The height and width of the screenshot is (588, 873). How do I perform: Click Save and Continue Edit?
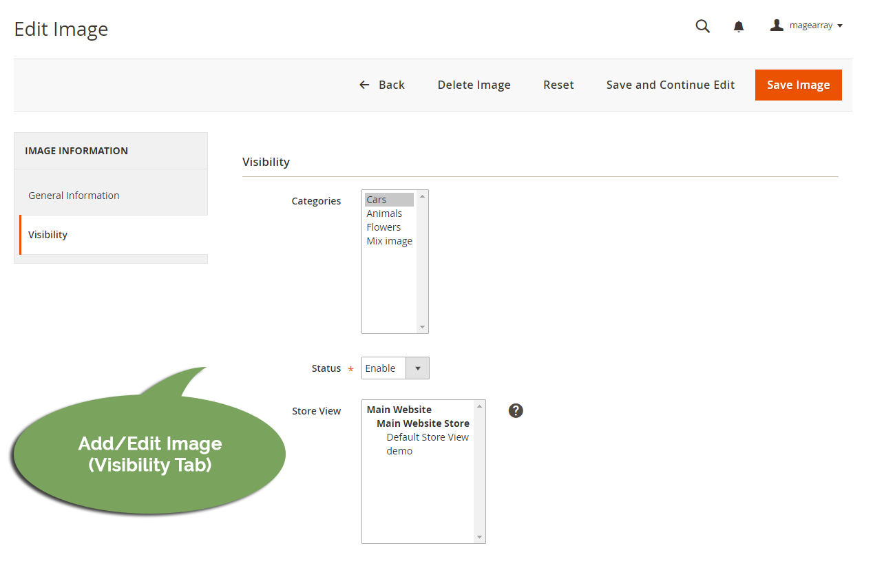tap(670, 84)
